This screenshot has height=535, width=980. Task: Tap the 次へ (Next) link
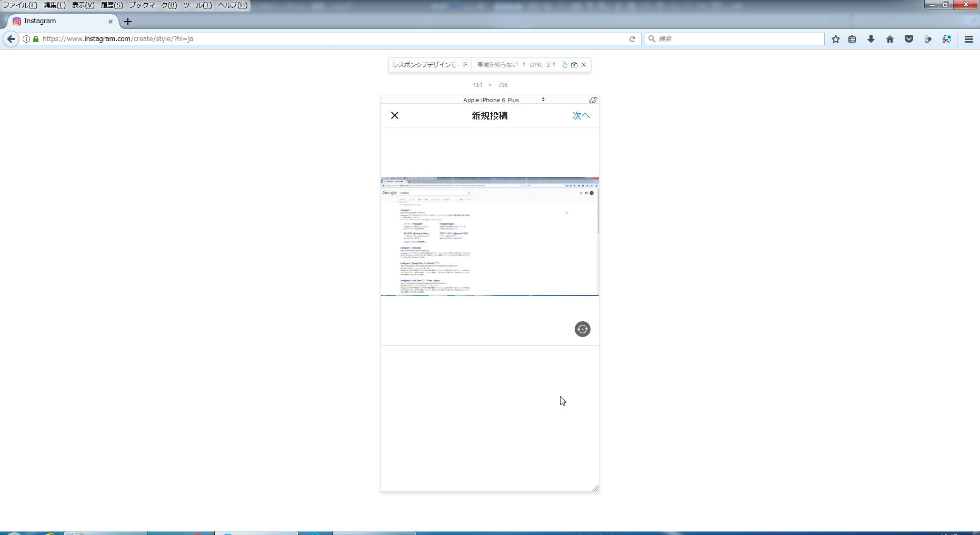[x=581, y=115]
